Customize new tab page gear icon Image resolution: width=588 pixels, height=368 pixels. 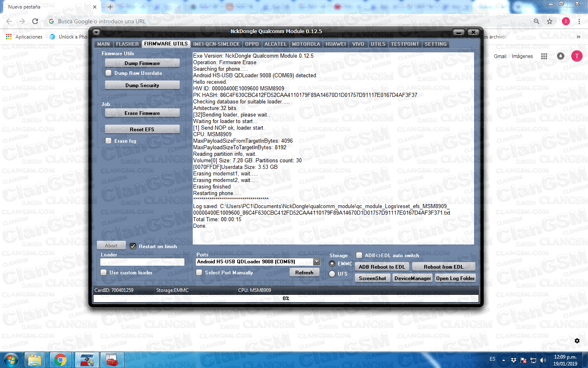click(x=577, y=341)
